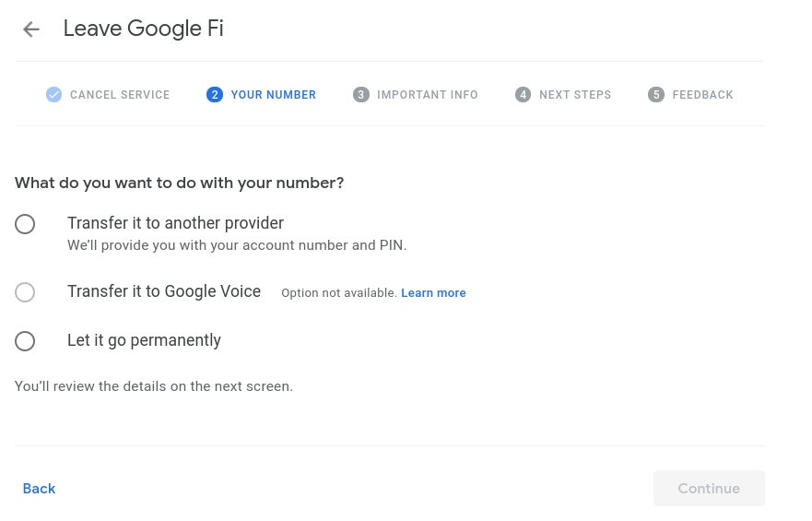Select the Transfer it to Google Voice radio

coord(25,292)
